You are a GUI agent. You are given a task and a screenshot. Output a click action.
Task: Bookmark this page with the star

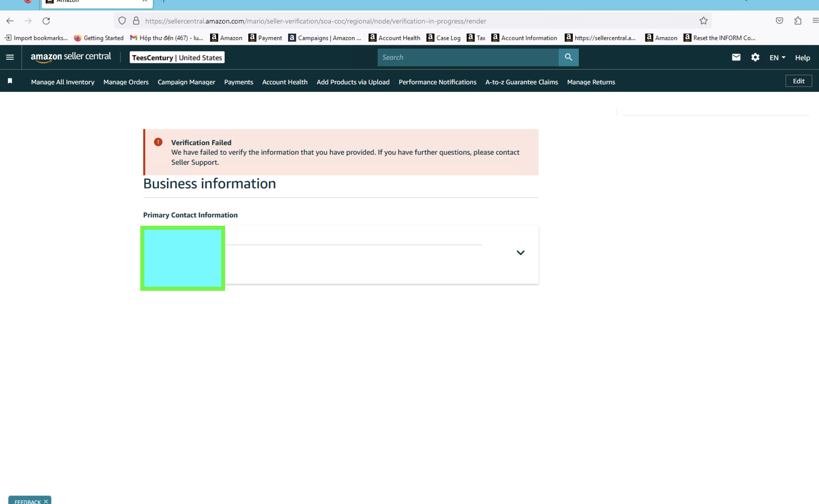pos(703,21)
